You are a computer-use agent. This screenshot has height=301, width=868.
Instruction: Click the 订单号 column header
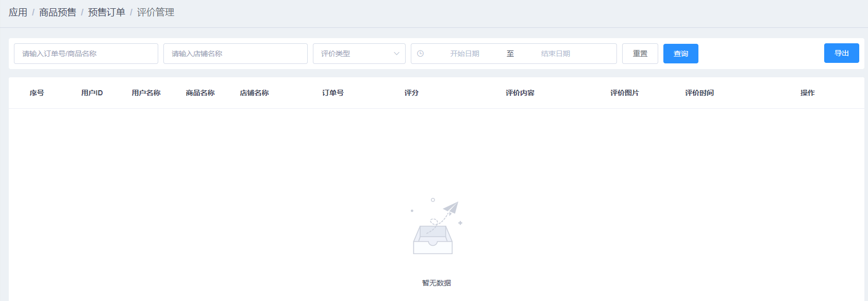[x=333, y=93]
